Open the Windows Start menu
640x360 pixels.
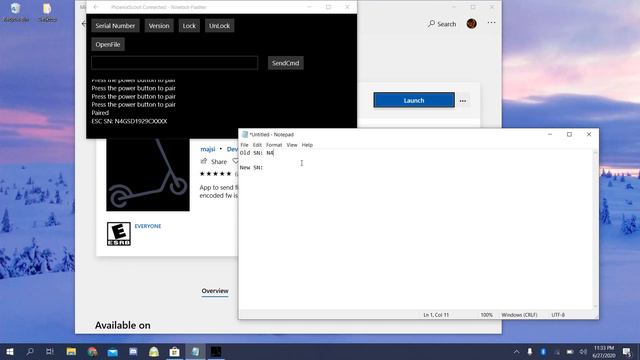click(10, 351)
